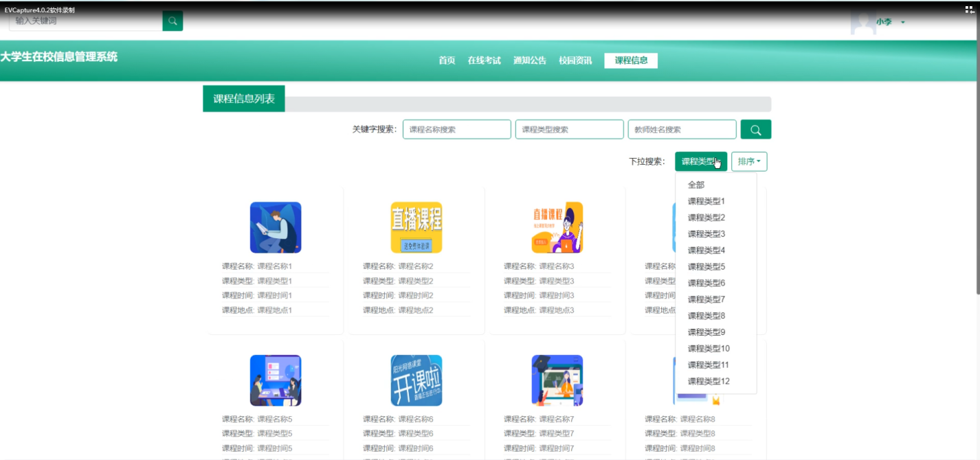Open course image for 课程名称7
This screenshot has width=980, height=460.
557,380
